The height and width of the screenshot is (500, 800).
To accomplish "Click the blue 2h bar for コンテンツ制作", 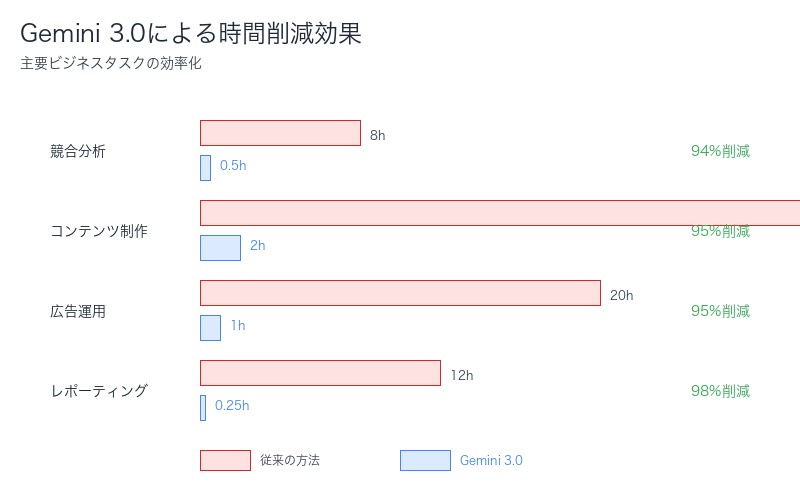I will pyautogui.click(x=220, y=248).
